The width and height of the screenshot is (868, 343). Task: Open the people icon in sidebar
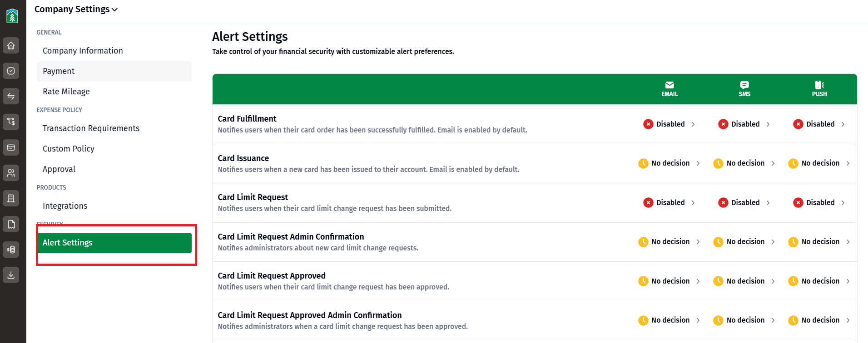pyautogui.click(x=11, y=173)
